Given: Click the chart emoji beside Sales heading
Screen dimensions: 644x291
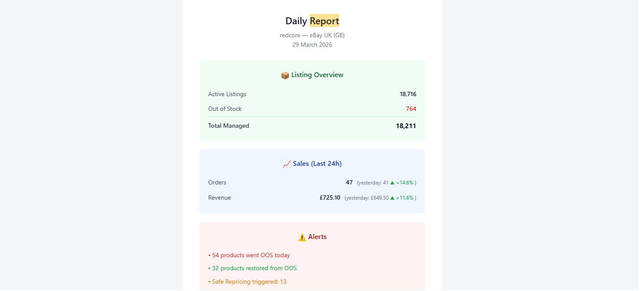Looking at the screenshot, I should [287, 164].
